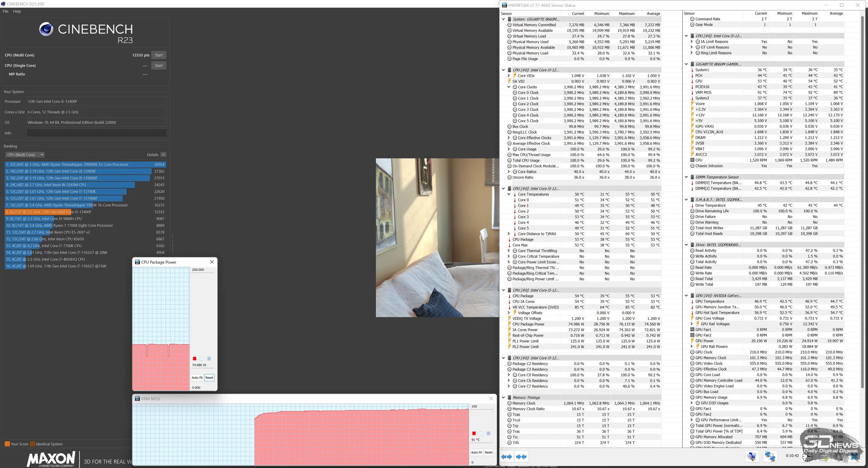Click Auto Fit in CPU Package Power graph
Viewport: 868px width, 468px height.
tap(197, 378)
